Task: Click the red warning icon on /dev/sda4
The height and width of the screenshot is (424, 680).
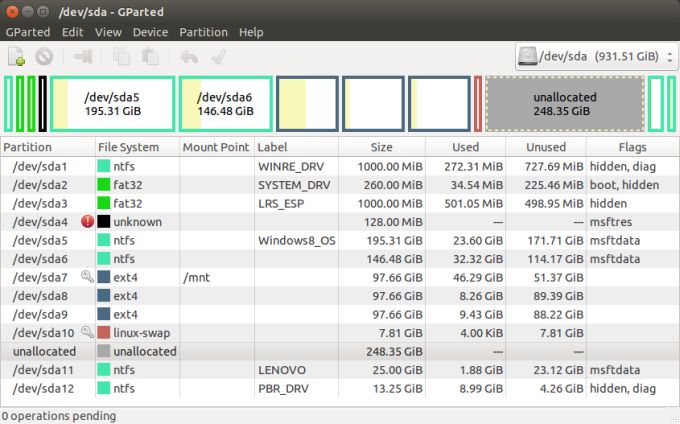Action: click(x=87, y=221)
